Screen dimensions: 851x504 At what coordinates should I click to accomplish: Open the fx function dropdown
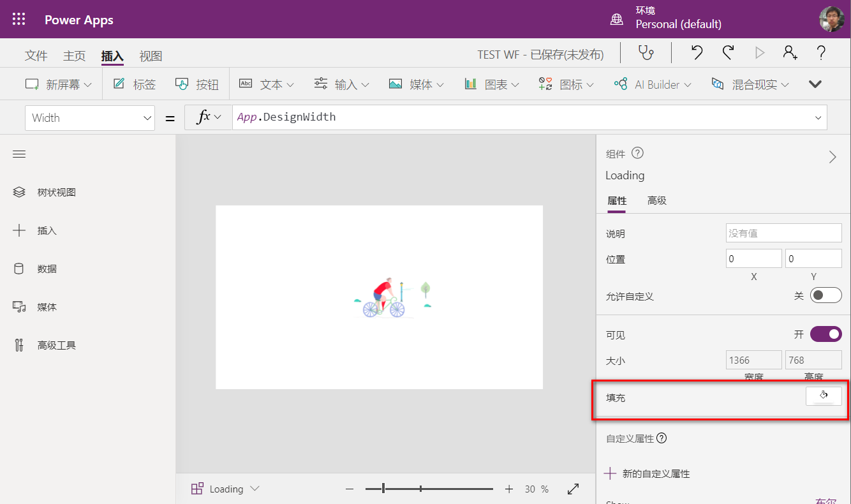209,117
